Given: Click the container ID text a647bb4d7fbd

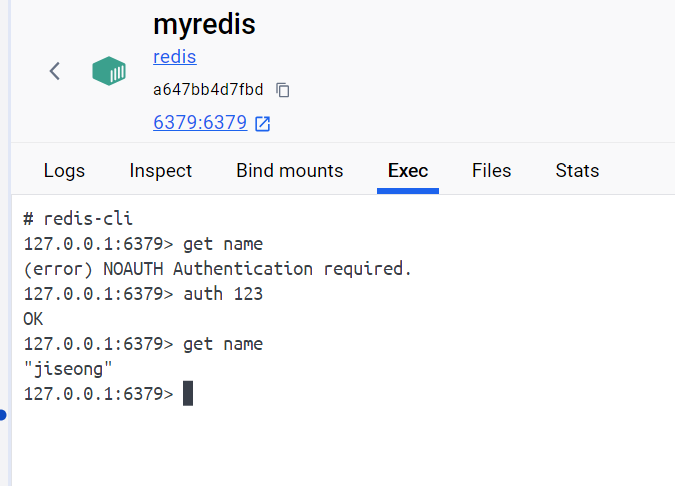Looking at the screenshot, I should pyautogui.click(x=208, y=90).
